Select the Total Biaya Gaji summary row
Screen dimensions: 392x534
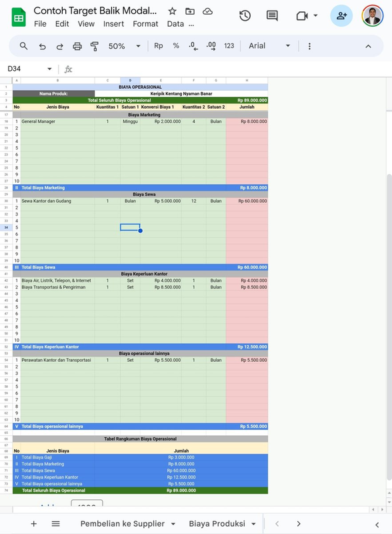tap(140, 457)
